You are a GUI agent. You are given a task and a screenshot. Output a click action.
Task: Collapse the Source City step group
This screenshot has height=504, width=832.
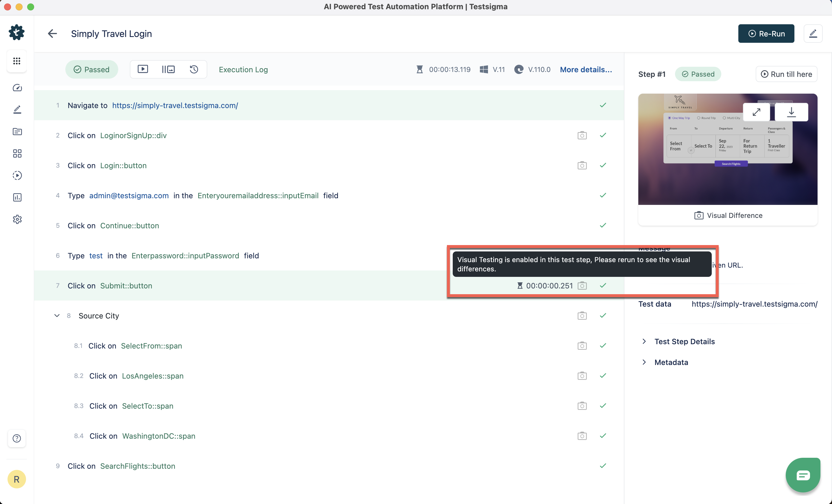57,316
